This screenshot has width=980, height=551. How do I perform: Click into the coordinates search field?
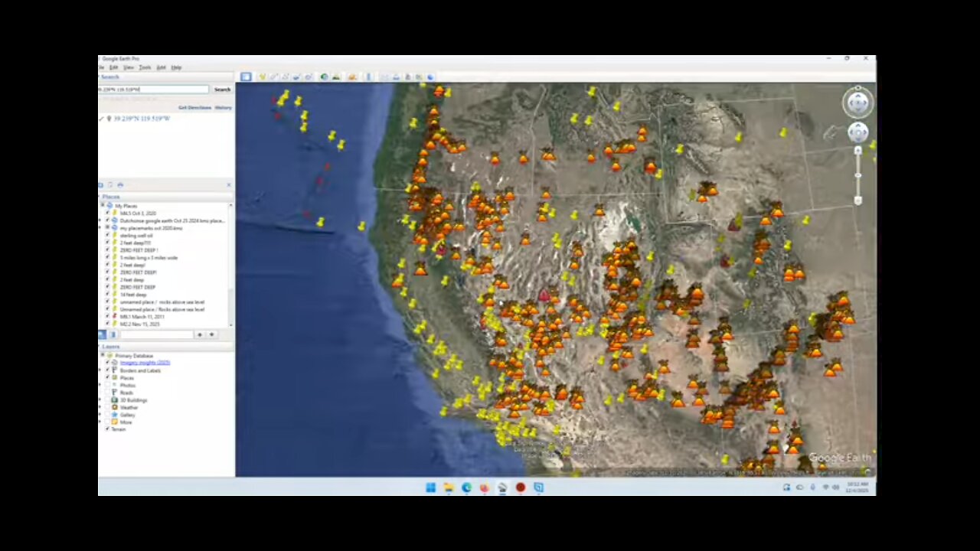point(153,90)
